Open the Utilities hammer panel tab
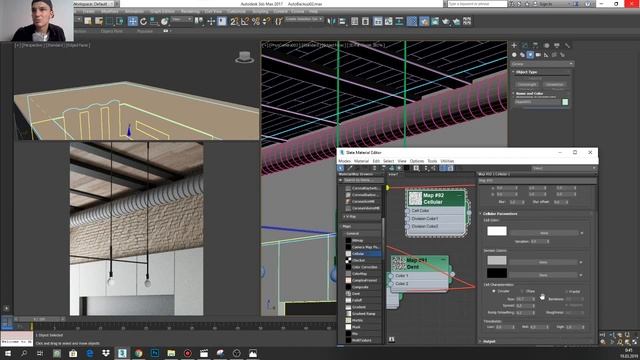The image size is (640, 360). (x=567, y=45)
